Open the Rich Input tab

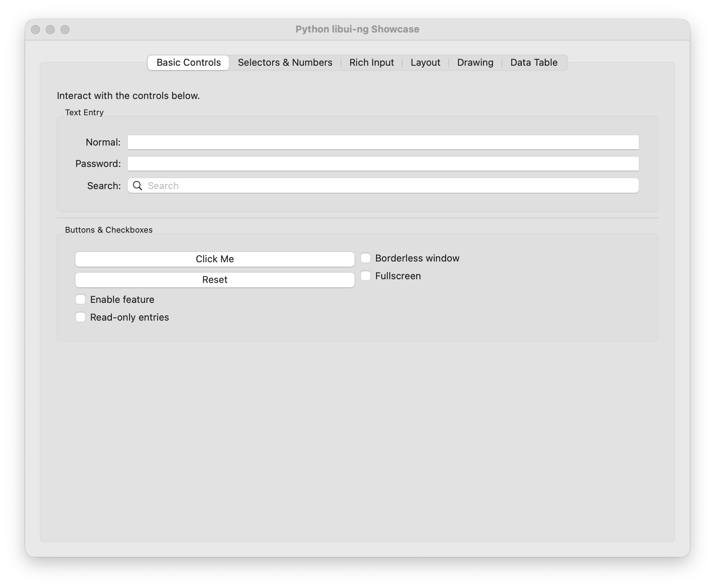371,62
